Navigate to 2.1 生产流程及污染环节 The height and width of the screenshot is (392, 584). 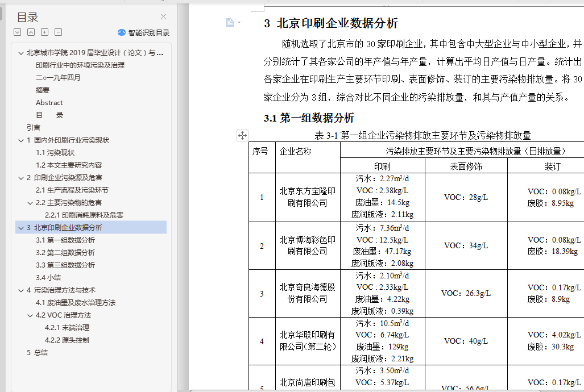pos(72,190)
